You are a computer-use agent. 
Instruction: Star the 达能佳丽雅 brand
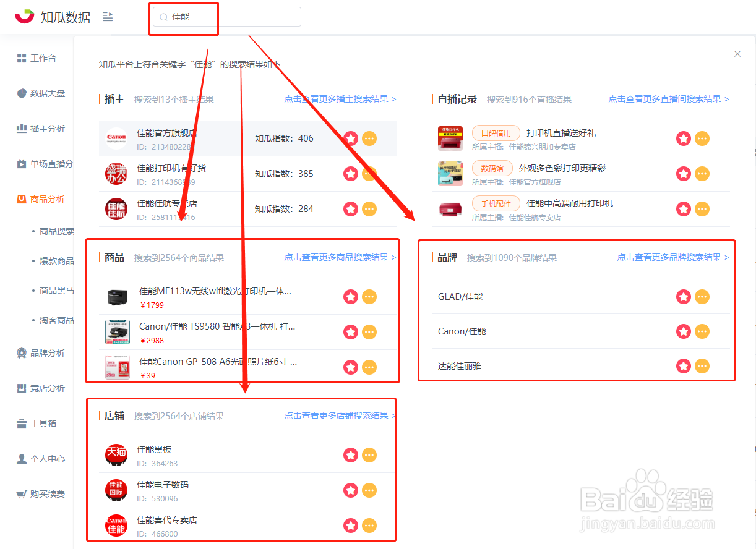tap(684, 366)
